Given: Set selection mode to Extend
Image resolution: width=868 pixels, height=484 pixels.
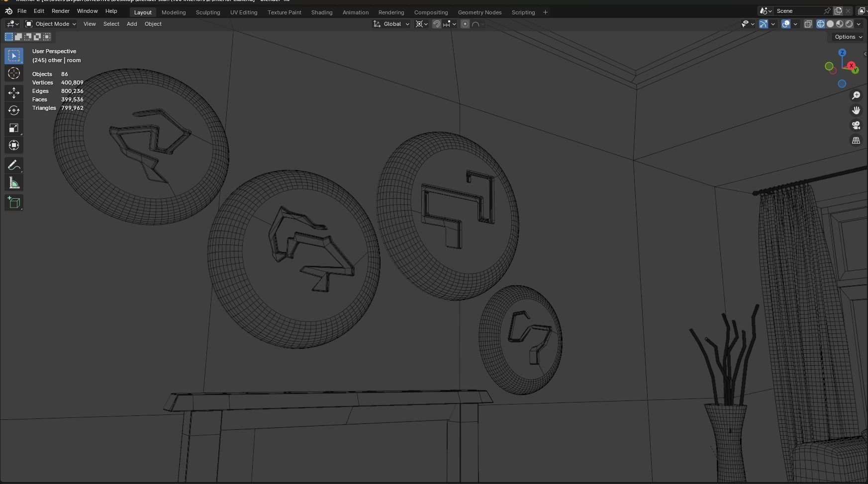Looking at the screenshot, I should (18, 37).
